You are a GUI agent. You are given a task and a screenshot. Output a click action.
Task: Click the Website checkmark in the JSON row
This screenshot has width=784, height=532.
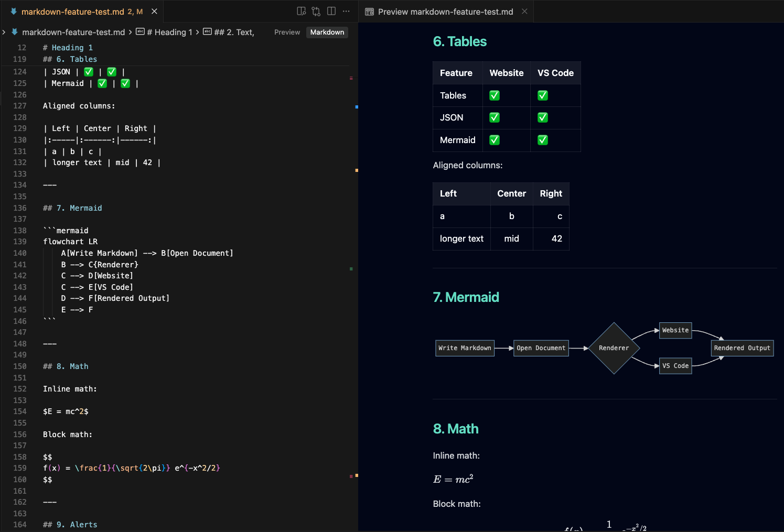(x=495, y=117)
